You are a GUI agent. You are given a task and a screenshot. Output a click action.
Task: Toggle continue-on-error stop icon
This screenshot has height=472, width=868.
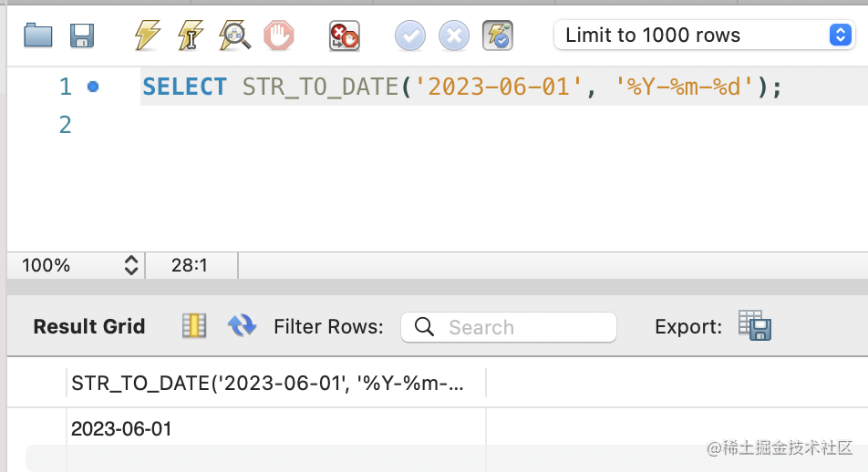(x=345, y=36)
